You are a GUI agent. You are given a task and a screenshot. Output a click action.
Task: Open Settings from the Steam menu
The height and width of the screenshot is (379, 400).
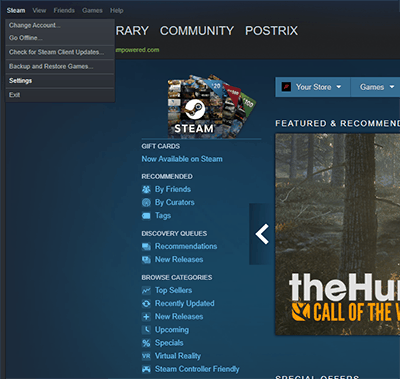tap(60, 81)
